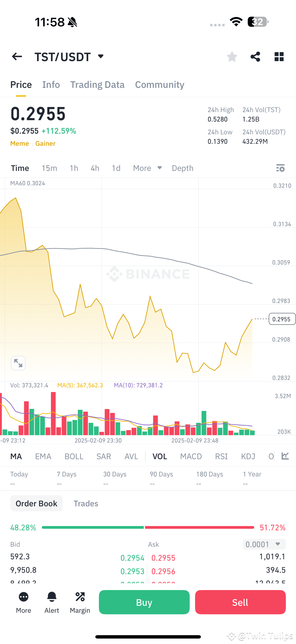The height and width of the screenshot is (644, 296).
Task: Open the candlestick chart type icon
Action: point(285,456)
